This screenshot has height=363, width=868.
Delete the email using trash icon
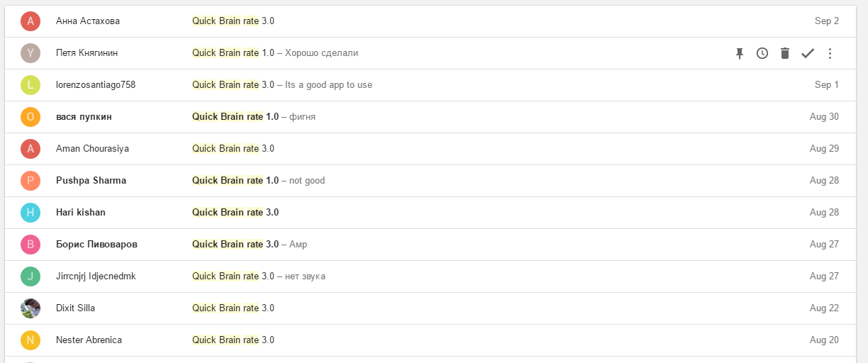[x=785, y=53]
